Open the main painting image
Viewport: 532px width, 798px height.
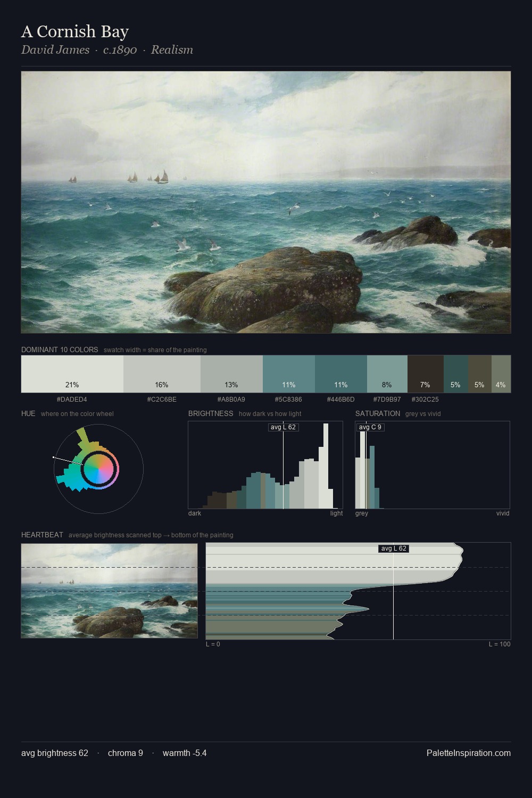[x=266, y=202]
